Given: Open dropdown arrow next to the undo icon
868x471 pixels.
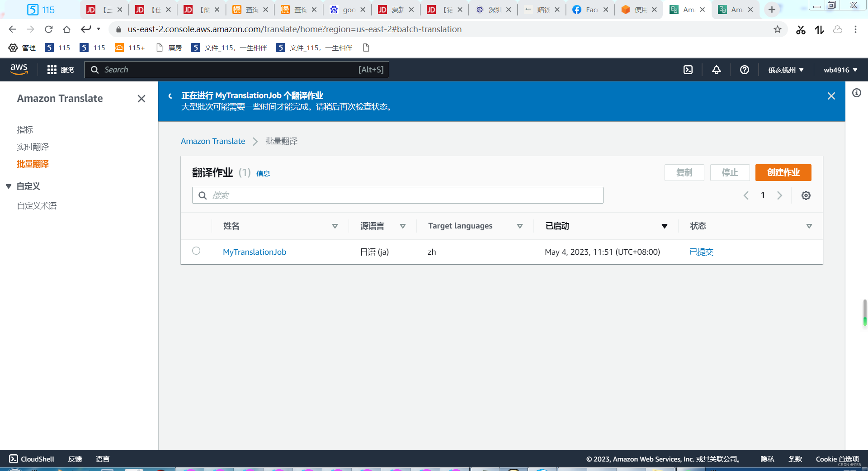Looking at the screenshot, I should click(99, 29).
